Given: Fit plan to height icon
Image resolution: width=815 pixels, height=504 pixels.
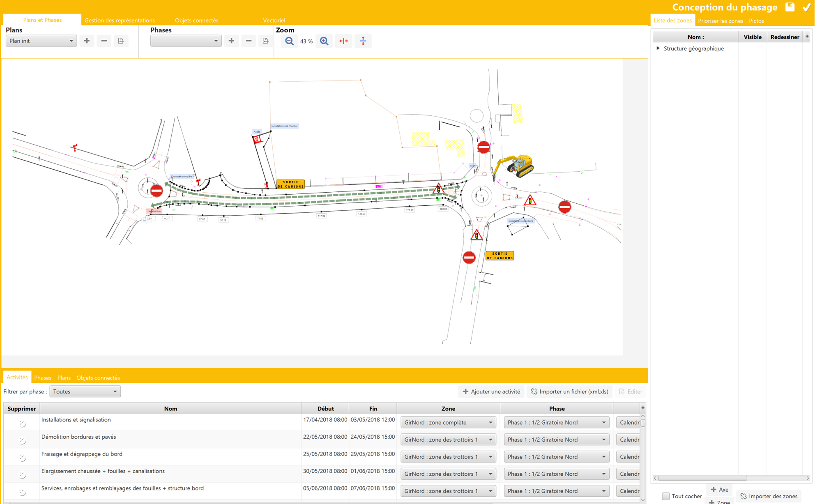Looking at the screenshot, I should pos(363,41).
